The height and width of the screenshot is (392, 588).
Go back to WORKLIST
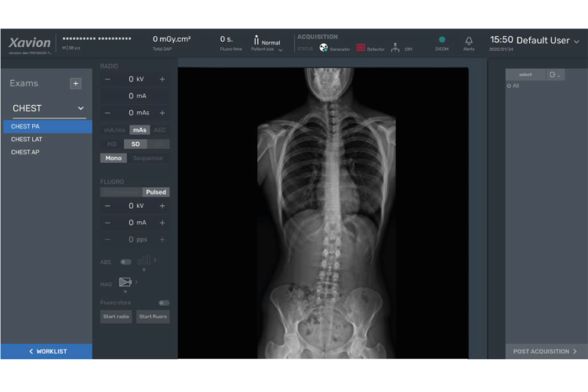click(46, 351)
